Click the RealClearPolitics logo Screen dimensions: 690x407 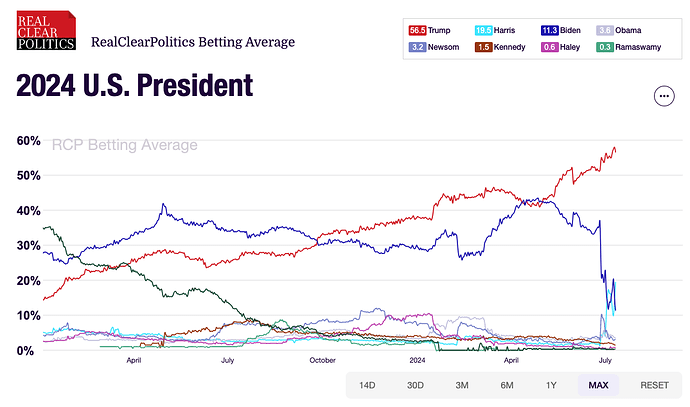[46, 30]
